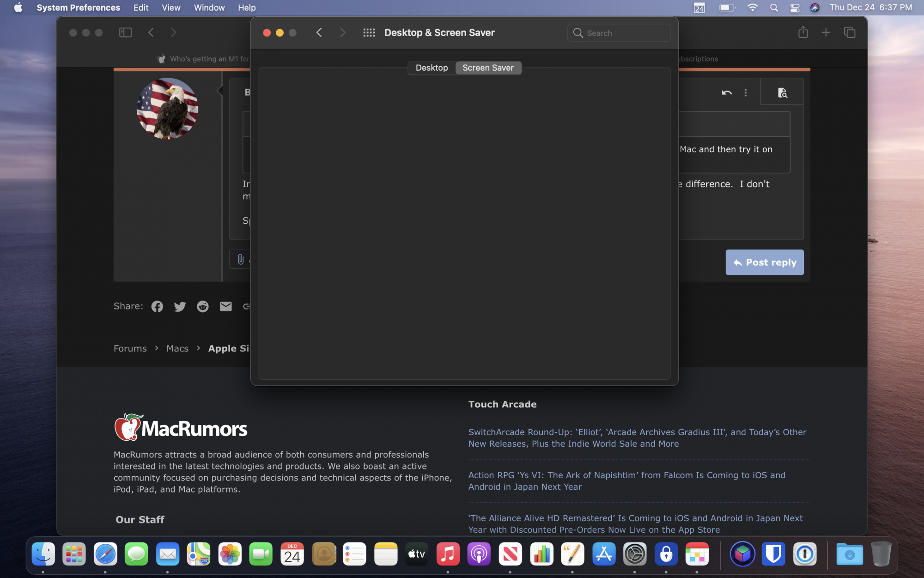Open Spotlight search in menu bar
The height and width of the screenshot is (578, 924).
[774, 7]
